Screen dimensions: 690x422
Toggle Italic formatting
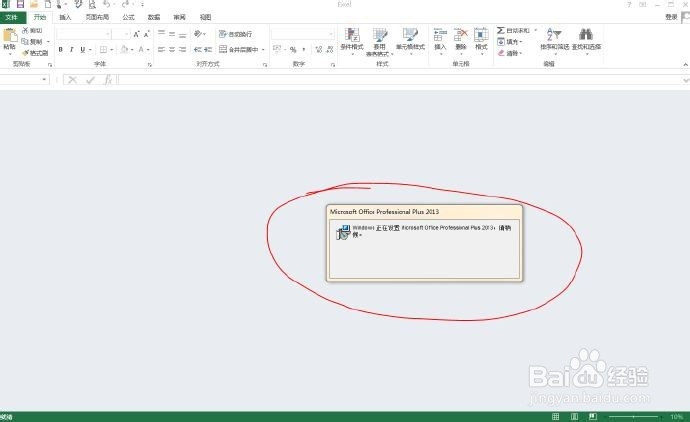pyautogui.click(x=72, y=50)
